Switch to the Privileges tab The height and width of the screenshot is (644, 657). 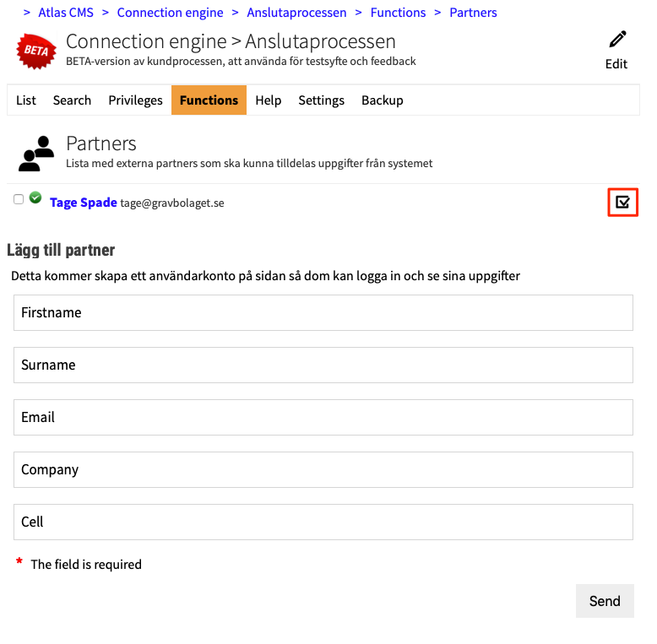pyautogui.click(x=135, y=100)
